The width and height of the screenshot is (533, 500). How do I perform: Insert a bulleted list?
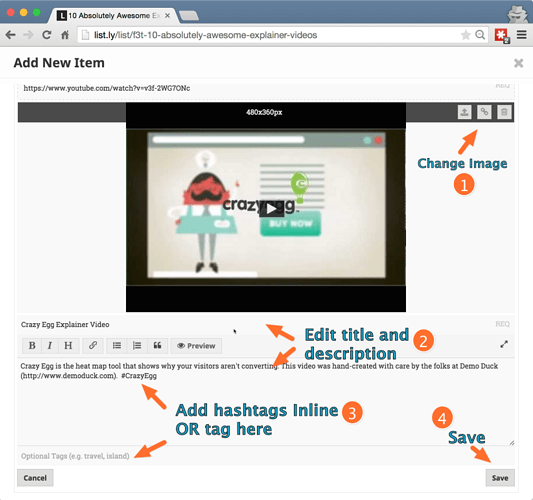(x=117, y=346)
